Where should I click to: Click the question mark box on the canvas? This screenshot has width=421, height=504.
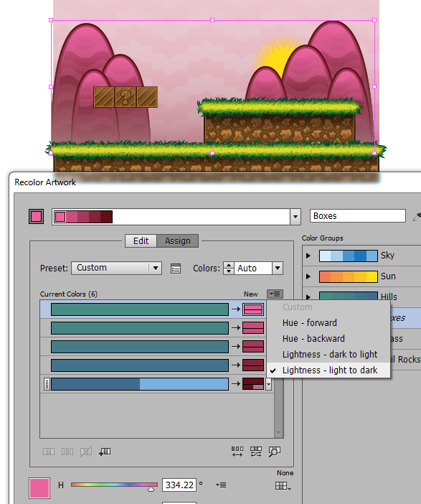tap(126, 97)
